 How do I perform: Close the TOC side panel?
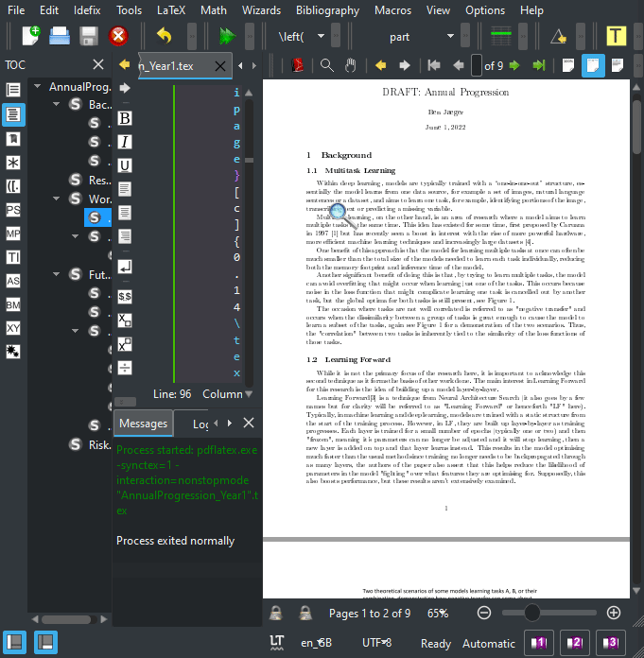[x=98, y=64]
